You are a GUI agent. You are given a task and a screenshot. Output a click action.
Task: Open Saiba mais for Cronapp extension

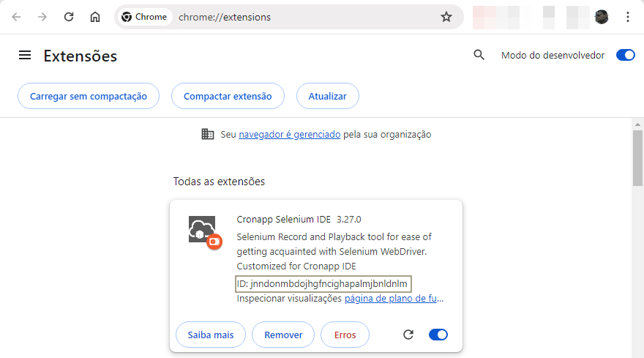(x=211, y=335)
